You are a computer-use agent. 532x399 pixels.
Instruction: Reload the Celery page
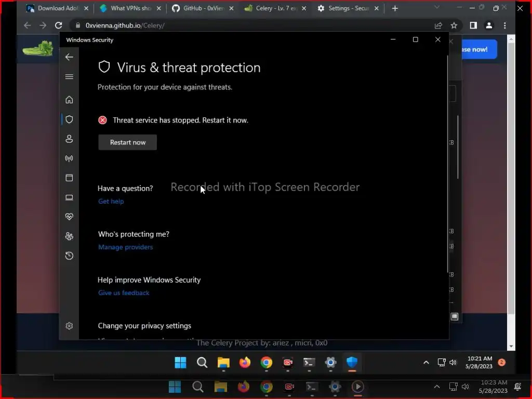coord(59,25)
